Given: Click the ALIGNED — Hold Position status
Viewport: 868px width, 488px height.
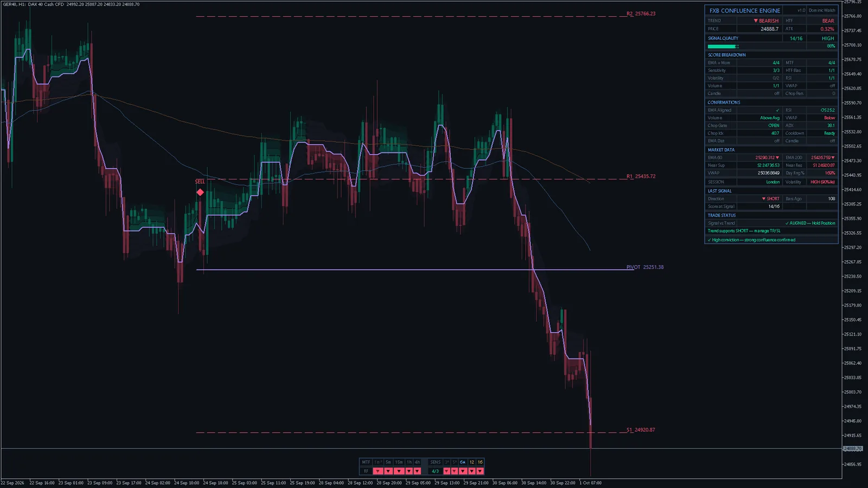Looking at the screenshot, I should pos(810,223).
